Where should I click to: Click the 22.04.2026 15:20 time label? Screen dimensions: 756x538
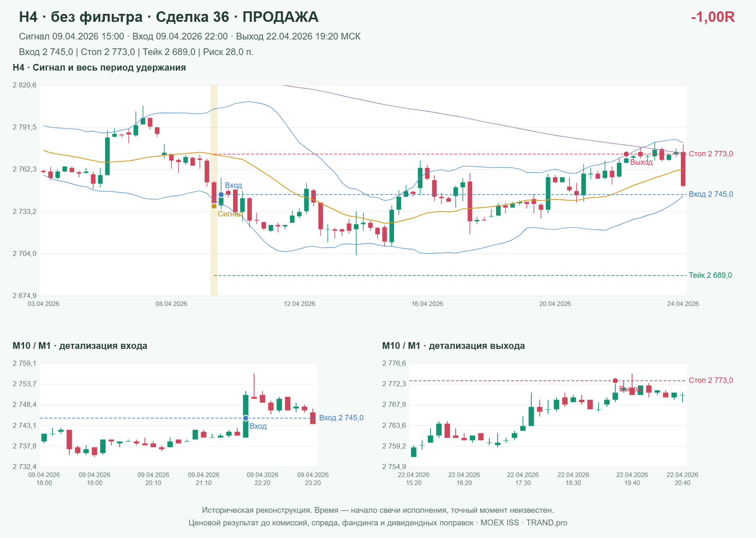tap(414, 479)
